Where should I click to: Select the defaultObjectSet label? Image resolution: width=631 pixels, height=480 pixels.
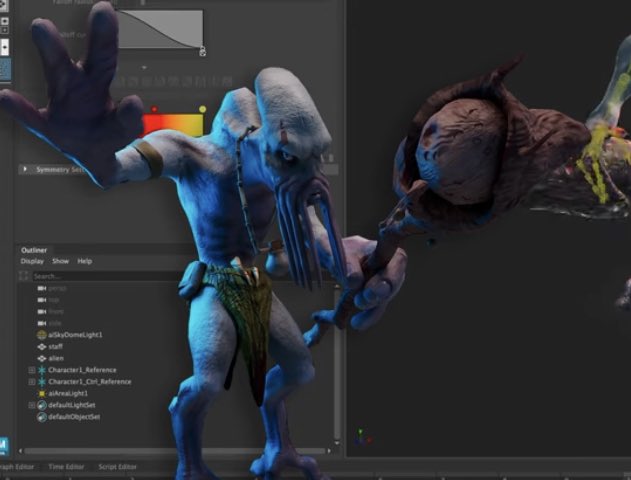(x=74, y=417)
